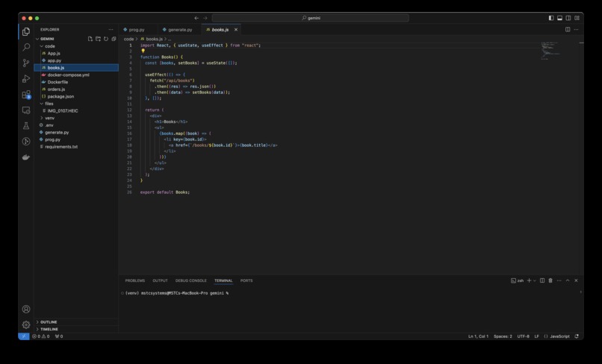Open the PORTS panel tab
Screen dimensions: 602x364
(x=246, y=280)
